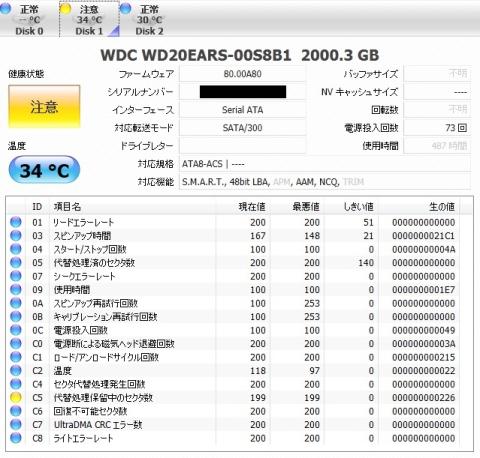Select the スピンアップ時間 row name
The height and width of the screenshot is (458, 480).
pyautogui.click(x=82, y=236)
